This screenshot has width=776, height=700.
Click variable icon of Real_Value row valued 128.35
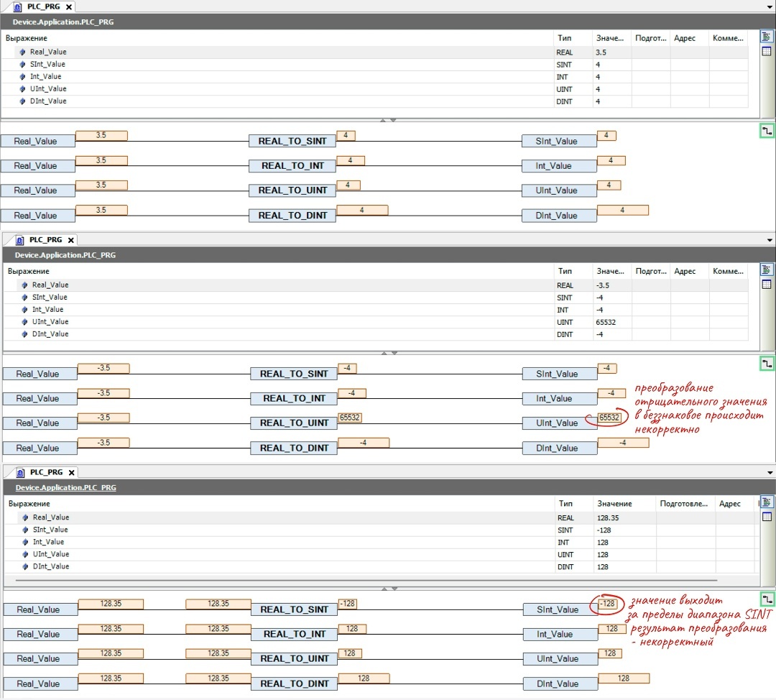pyautogui.click(x=25, y=517)
